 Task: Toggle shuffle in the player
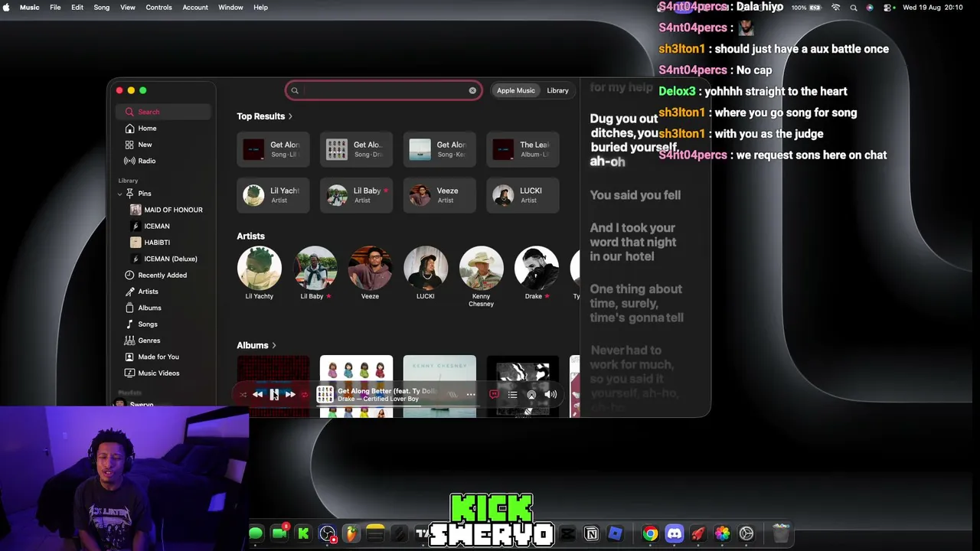(243, 395)
